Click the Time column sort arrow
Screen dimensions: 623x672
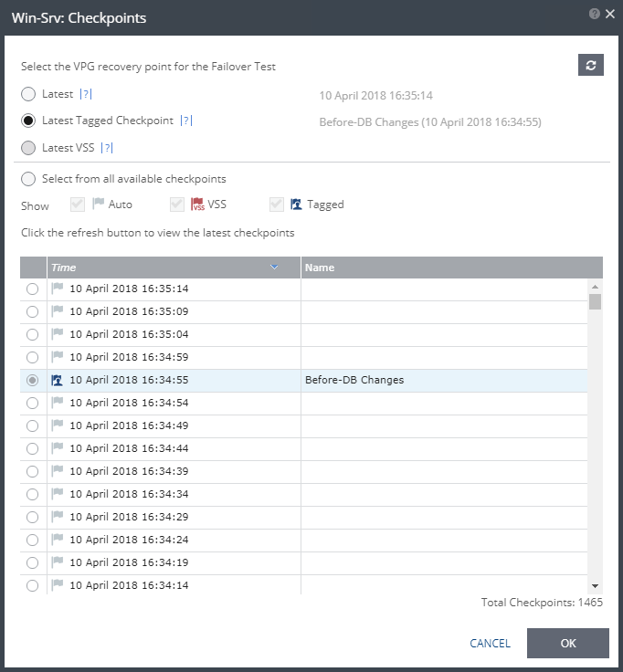(275, 268)
